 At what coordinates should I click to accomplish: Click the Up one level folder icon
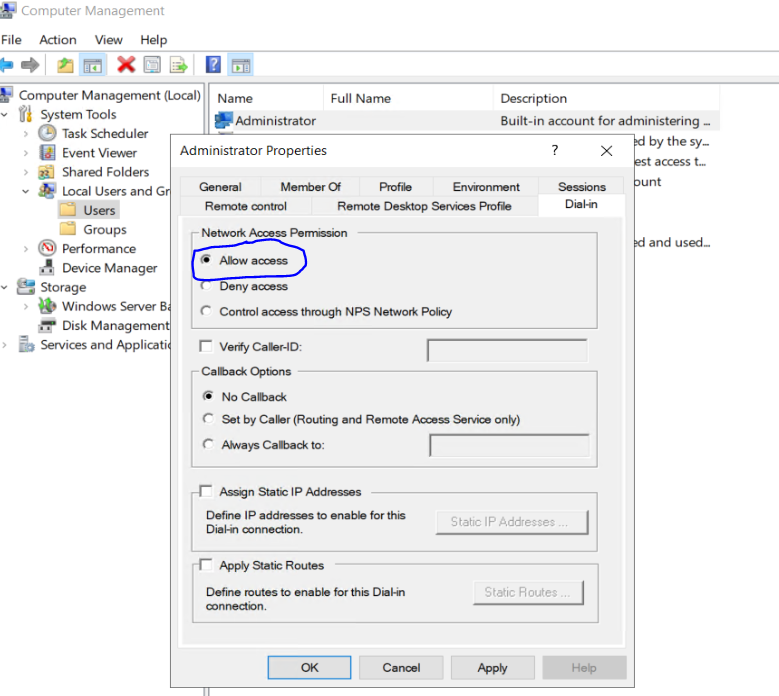coord(65,65)
